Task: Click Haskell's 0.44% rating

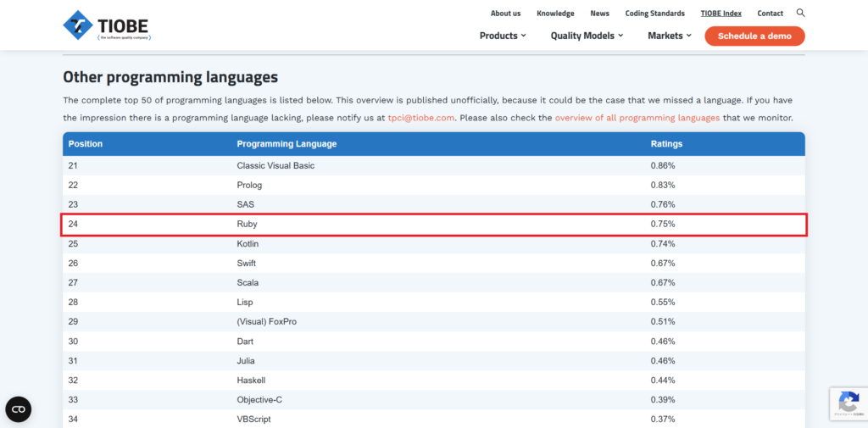Action: (x=663, y=381)
